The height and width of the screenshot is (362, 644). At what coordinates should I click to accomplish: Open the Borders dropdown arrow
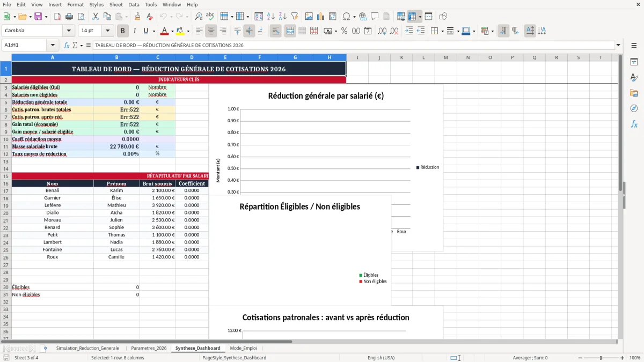click(442, 31)
